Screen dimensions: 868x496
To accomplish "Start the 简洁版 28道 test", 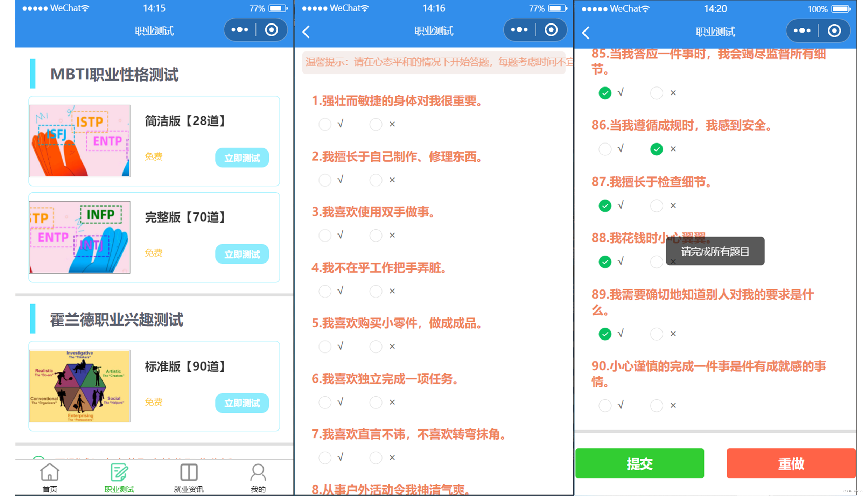I will (242, 158).
